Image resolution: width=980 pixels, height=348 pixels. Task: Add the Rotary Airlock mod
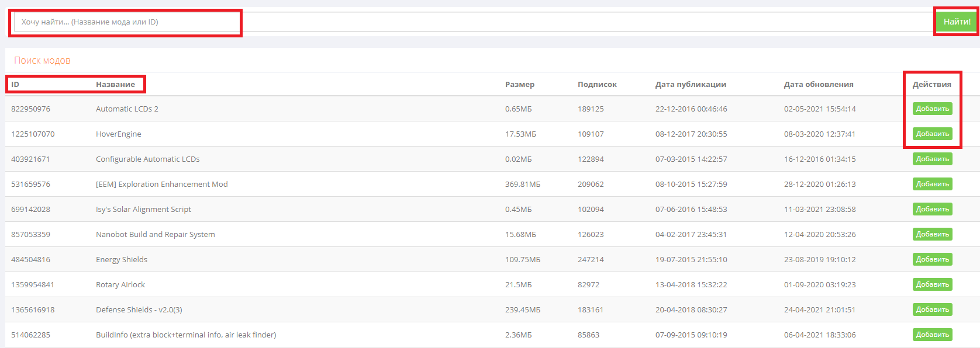[x=932, y=284]
